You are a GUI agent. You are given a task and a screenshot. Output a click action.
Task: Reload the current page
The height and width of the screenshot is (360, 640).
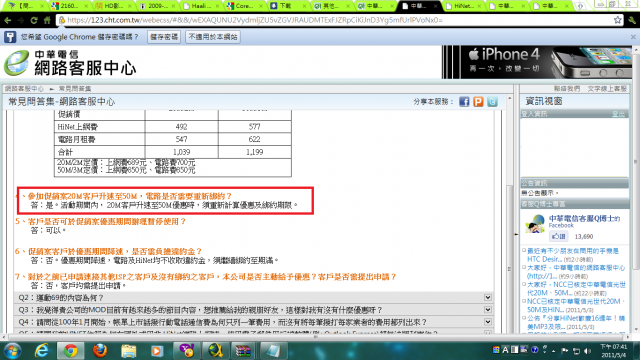coord(34,20)
